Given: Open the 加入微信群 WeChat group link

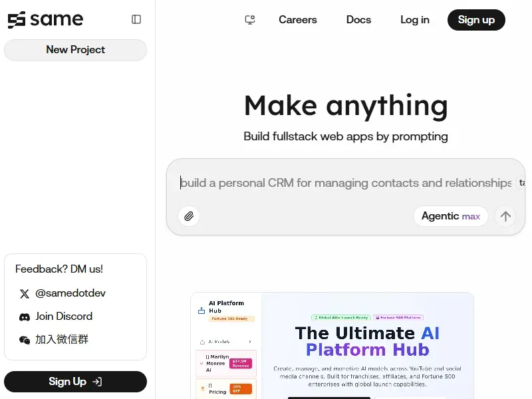Looking at the screenshot, I should tap(62, 340).
